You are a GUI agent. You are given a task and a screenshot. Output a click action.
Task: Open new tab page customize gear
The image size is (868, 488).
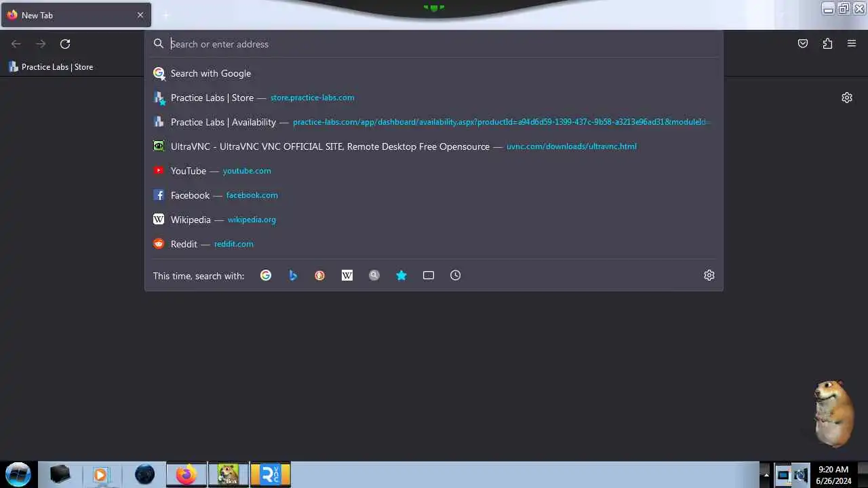click(x=847, y=98)
